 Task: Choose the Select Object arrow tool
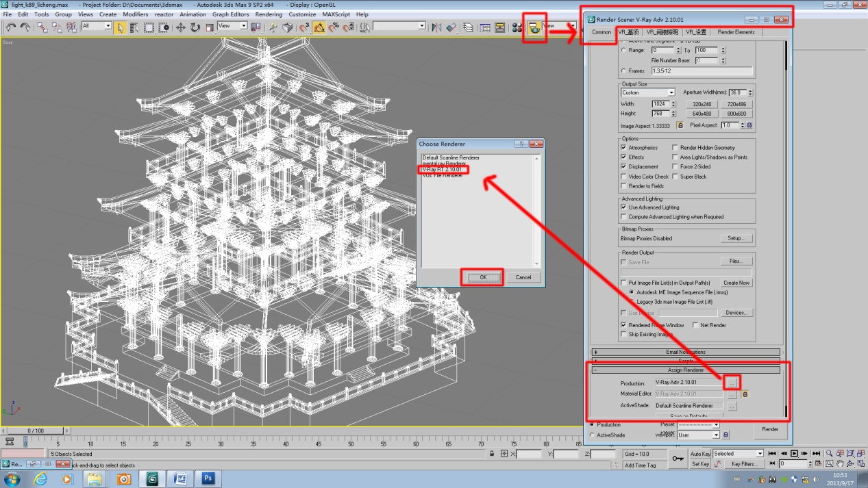pyautogui.click(x=121, y=27)
